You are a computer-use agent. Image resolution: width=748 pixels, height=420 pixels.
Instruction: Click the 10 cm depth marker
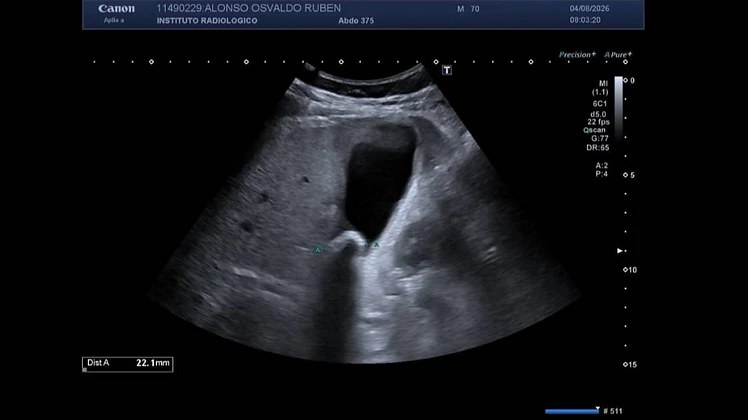click(x=630, y=270)
